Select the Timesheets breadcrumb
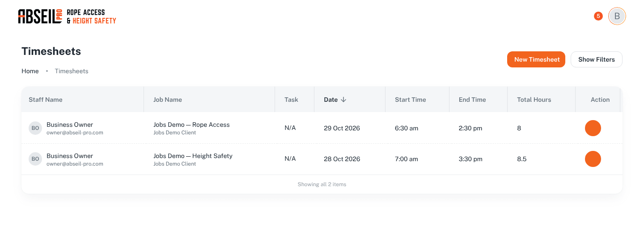Viewport: 644px width, 250px height. pos(72,71)
